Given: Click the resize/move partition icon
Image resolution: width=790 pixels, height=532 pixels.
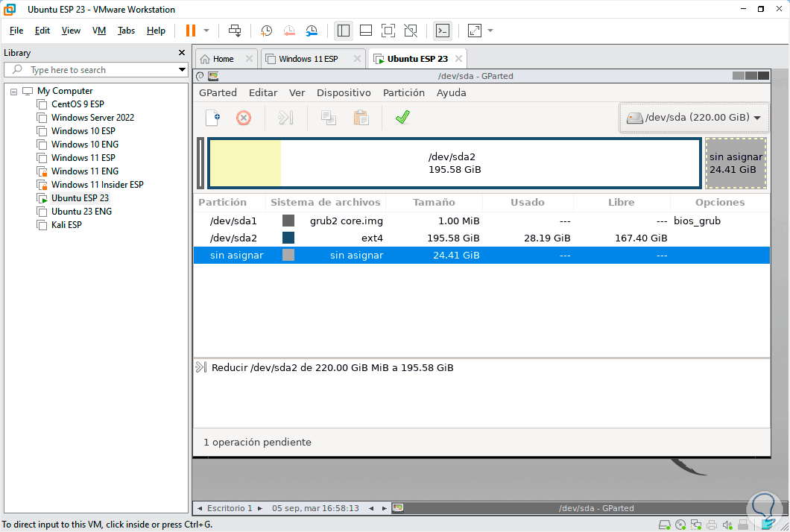Looking at the screenshot, I should (285, 118).
